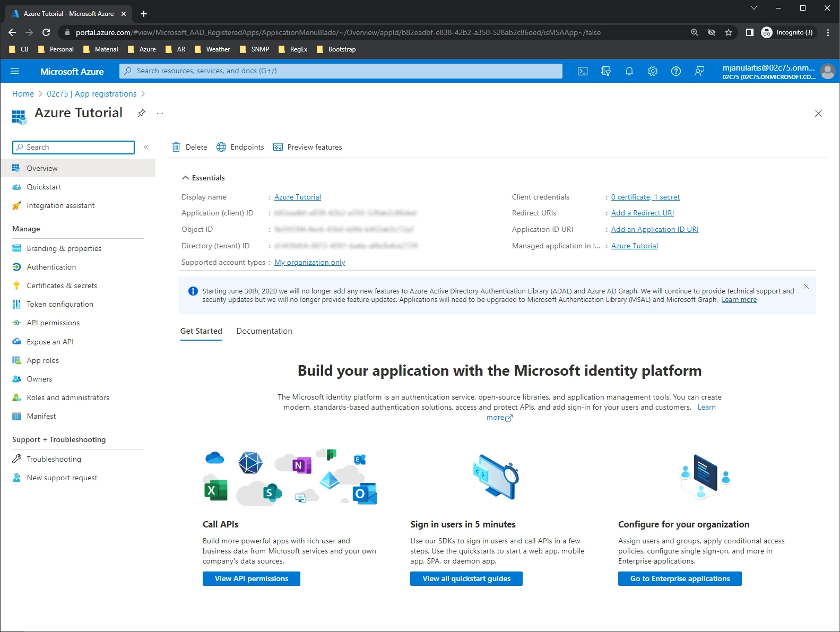This screenshot has height=632, width=840.
Task: Click the sidebar Search input field
Action: [x=73, y=147]
